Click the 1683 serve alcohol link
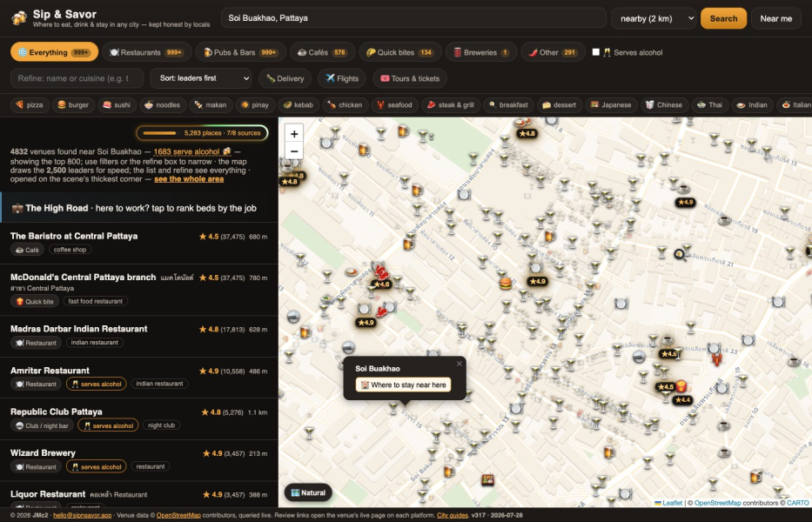Viewport: 812px width, 522px height. point(192,151)
